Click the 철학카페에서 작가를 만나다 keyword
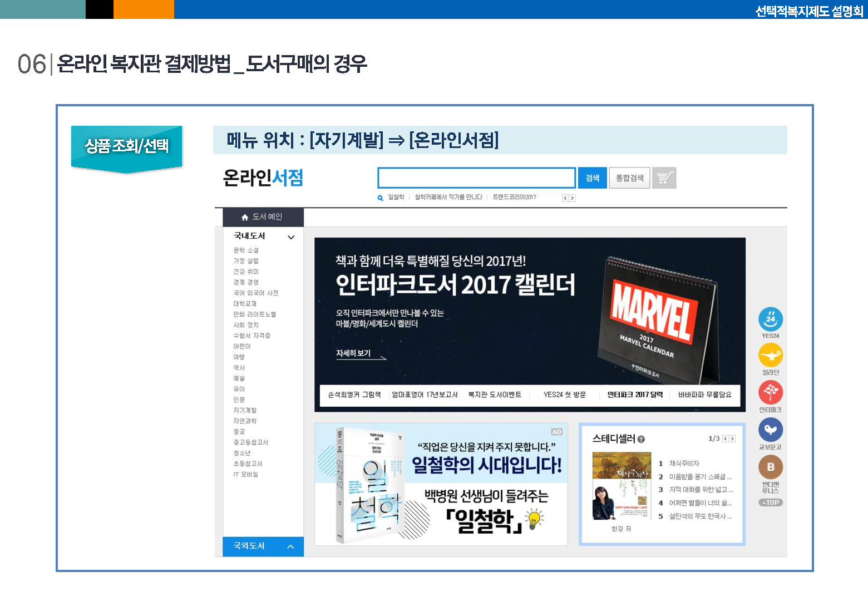 click(448, 198)
